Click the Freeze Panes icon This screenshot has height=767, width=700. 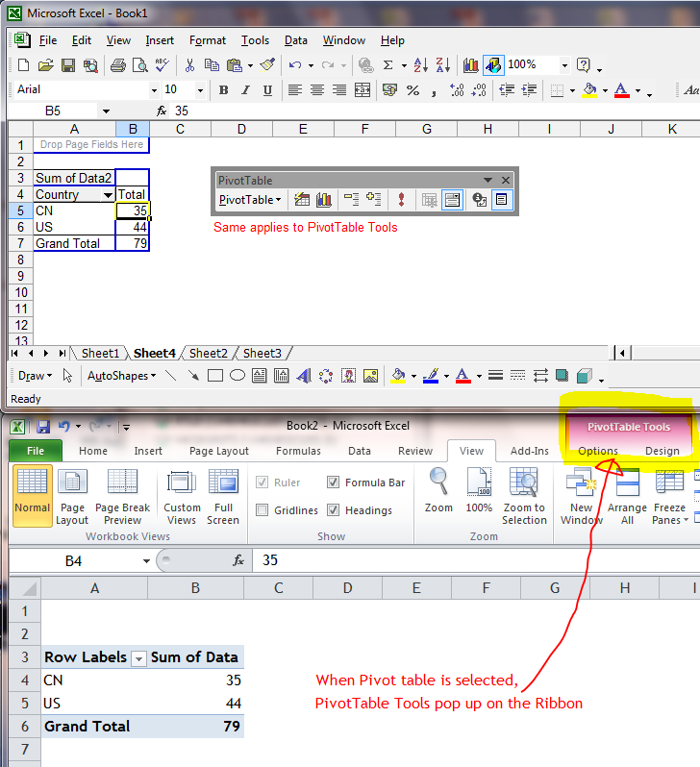tap(670, 494)
